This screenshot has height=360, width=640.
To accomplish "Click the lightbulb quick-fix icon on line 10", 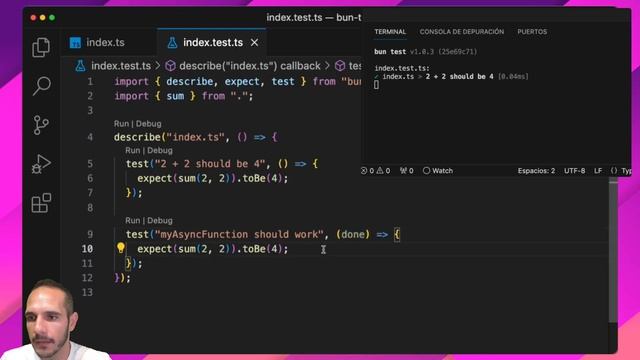I will point(121,248).
